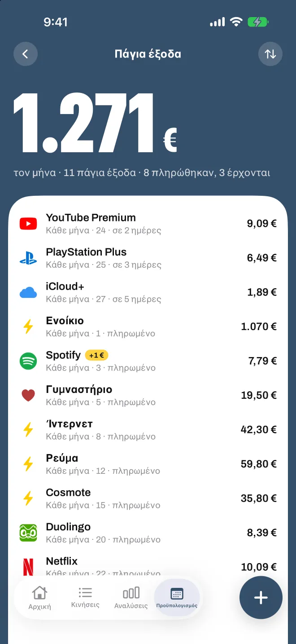Tap the +1 € badge on Spotify

coord(96,355)
